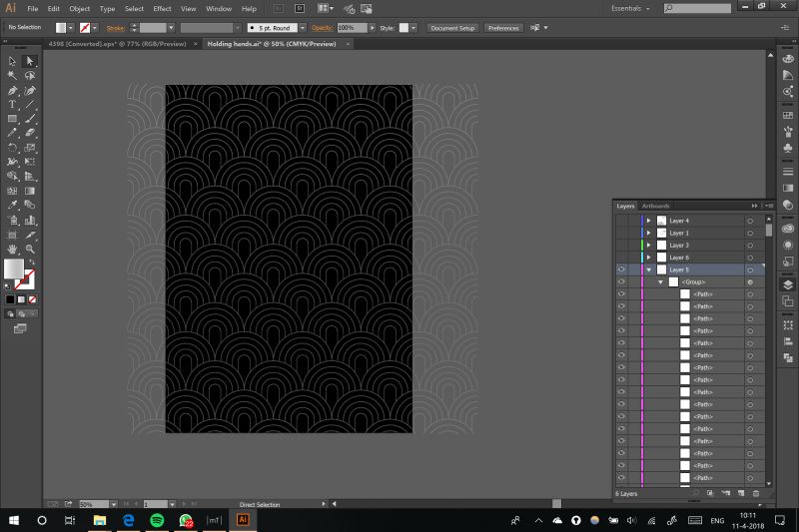Click the target circle for Layer 6
This screenshot has height=532, width=799.
coord(750,258)
